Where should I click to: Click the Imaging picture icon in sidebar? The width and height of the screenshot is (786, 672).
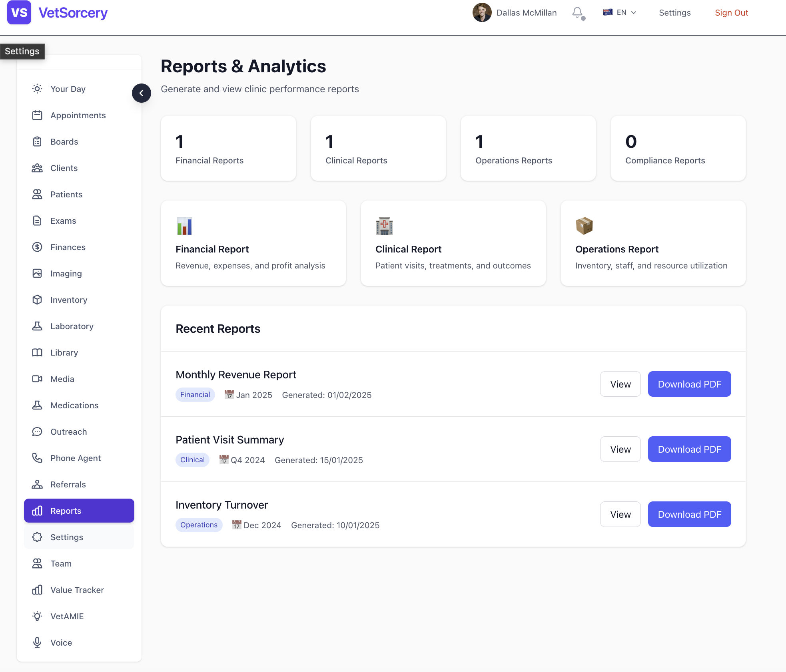pos(37,274)
